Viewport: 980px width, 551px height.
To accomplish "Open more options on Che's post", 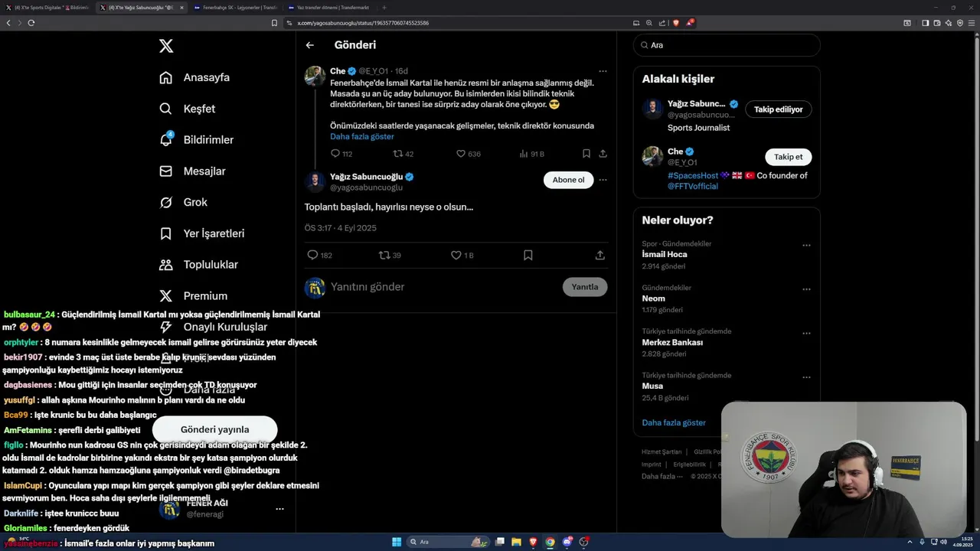I will pyautogui.click(x=603, y=71).
